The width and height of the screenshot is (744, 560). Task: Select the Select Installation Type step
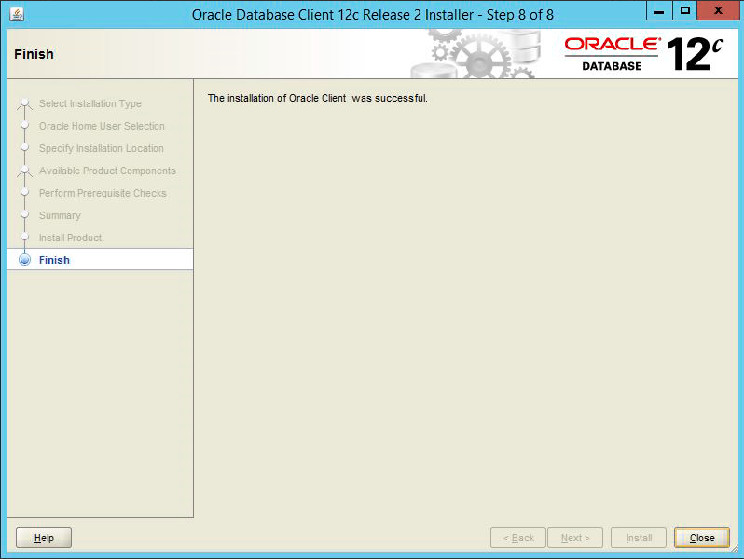(x=90, y=103)
